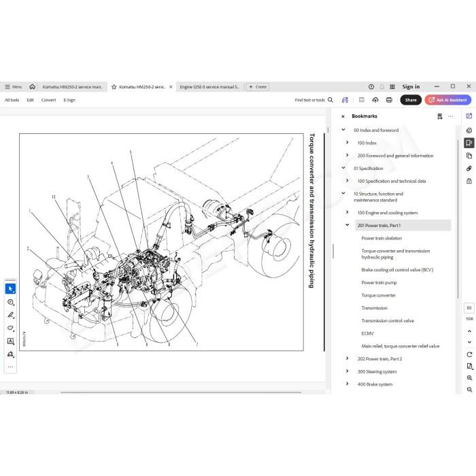Toggle the bookmarks panel icon in sidebar
The image size is (476, 476).
coord(469,143)
